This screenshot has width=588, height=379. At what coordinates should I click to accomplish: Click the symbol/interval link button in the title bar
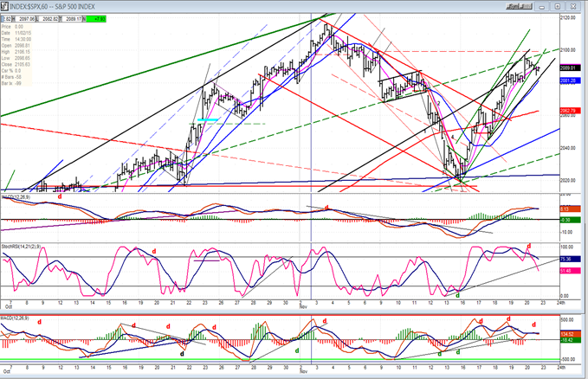pos(519,6)
